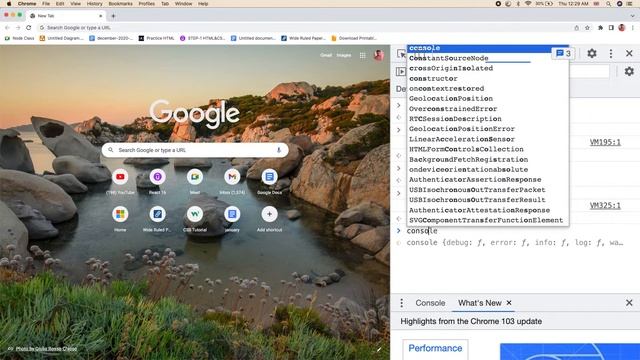
Task: Open Chrome profile avatar in toolbar
Action: (622, 28)
